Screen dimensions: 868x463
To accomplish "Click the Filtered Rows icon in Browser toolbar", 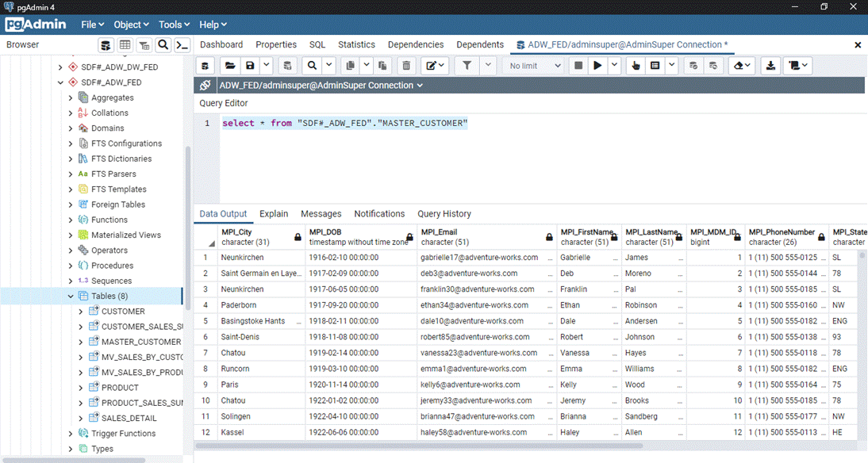I will coord(144,45).
